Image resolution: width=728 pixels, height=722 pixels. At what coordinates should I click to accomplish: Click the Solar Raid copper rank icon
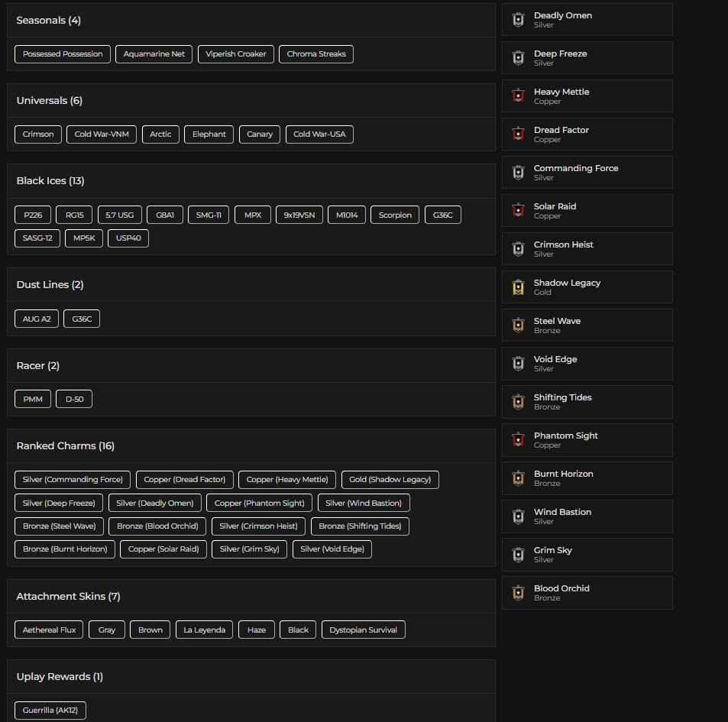[518, 211]
